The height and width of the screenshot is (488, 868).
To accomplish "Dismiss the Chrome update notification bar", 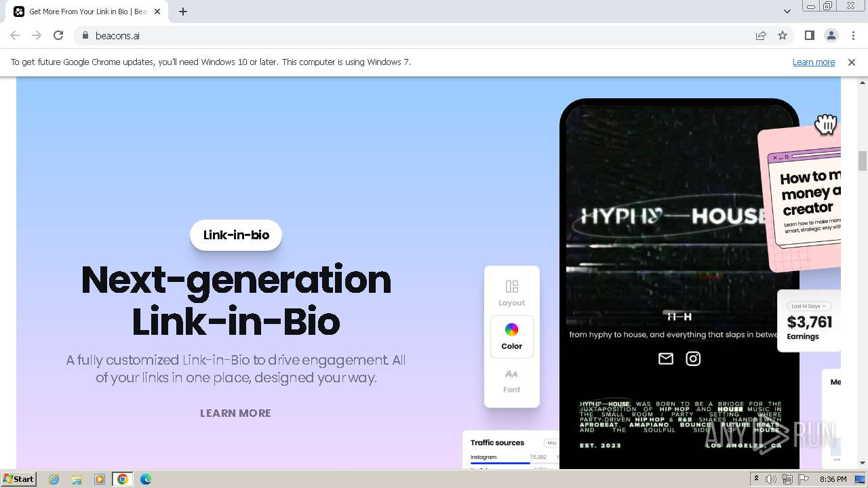I will [852, 62].
